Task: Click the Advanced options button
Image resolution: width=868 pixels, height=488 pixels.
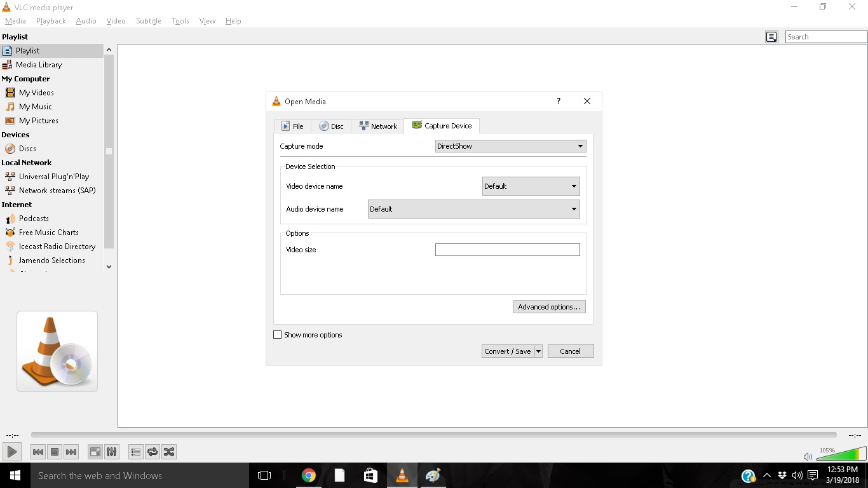Action: click(x=549, y=307)
